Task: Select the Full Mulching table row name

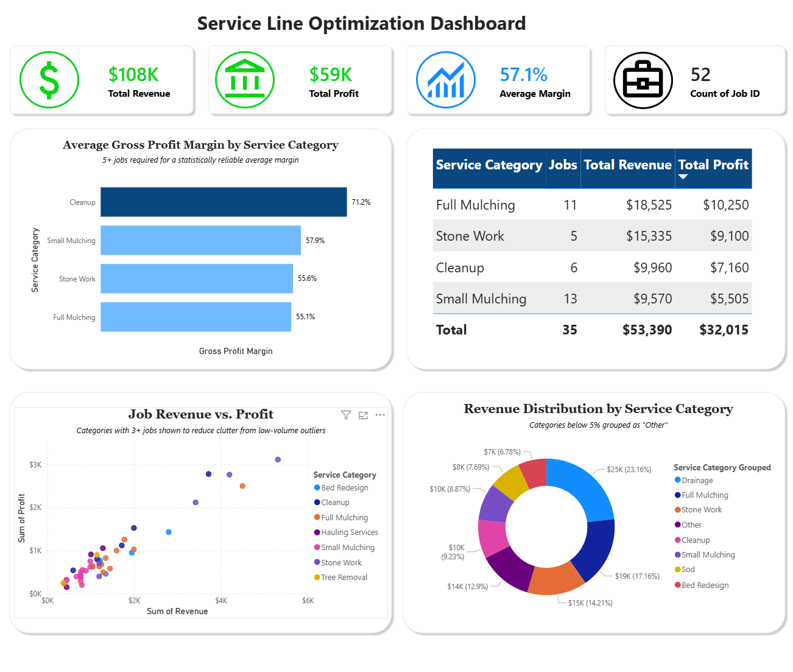Action: pyautogui.click(x=475, y=205)
